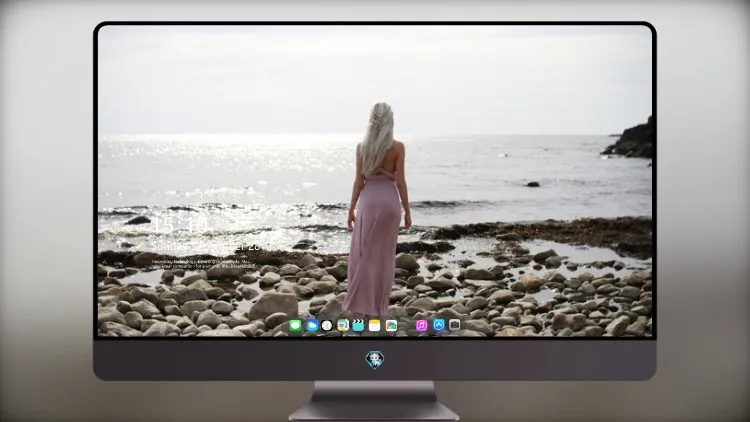Launch the Weather app from the dock
Screen dimensions: 750x422
click(x=311, y=325)
